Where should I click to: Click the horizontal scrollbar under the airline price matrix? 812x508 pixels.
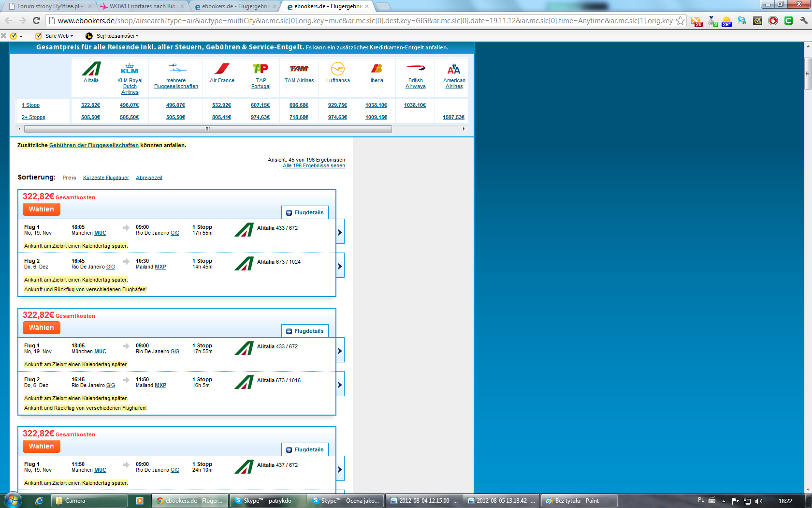pos(208,129)
